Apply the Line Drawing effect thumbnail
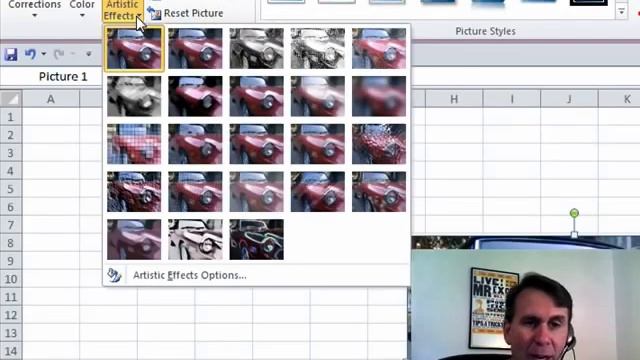Image resolution: width=640 pixels, height=360 pixels. point(379,48)
